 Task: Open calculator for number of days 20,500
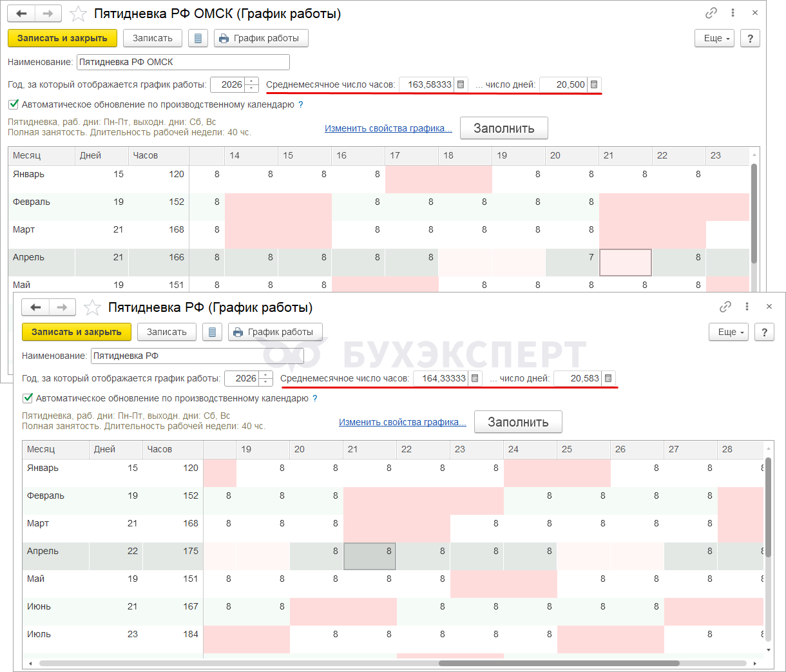pos(594,84)
